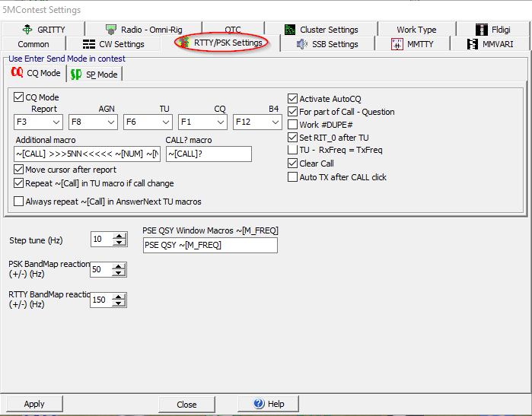The height and width of the screenshot is (416, 532).
Task: Click the Apply button
Action: coord(34,404)
